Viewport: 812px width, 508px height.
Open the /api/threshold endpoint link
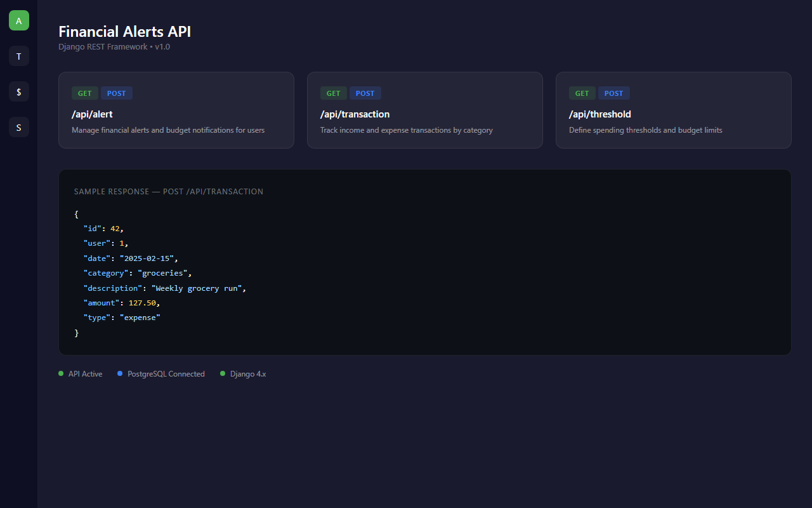(599, 114)
